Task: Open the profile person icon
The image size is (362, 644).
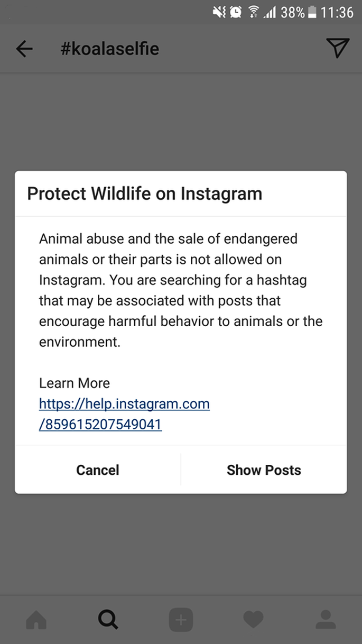Action: click(326, 620)
